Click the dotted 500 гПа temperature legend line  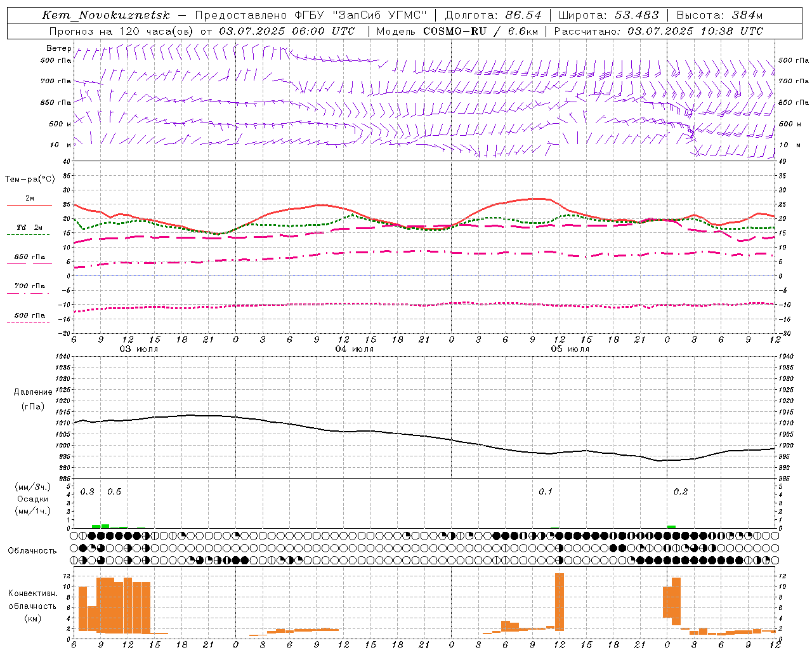(x=28, y=322)
